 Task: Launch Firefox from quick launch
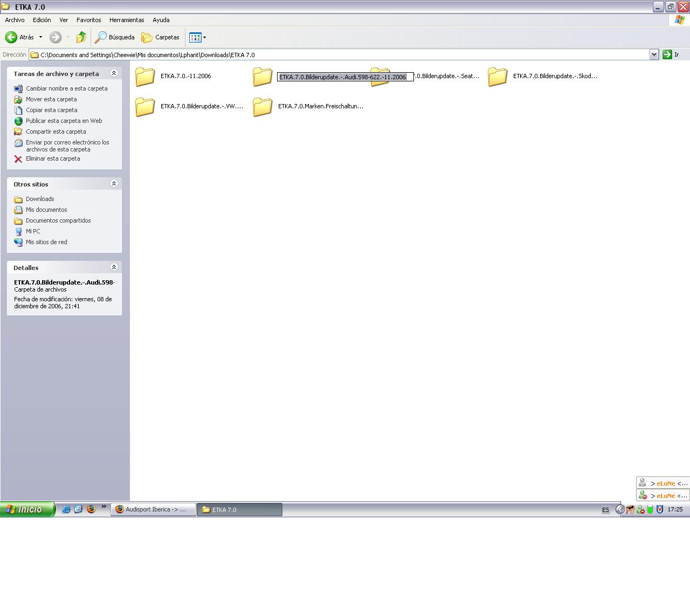tap(91, 509)
